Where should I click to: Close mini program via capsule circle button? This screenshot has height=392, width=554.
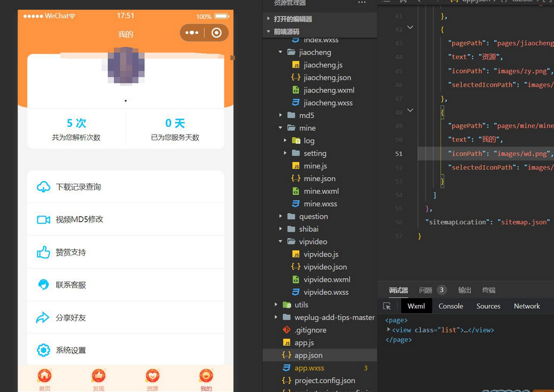coord(216,33)
